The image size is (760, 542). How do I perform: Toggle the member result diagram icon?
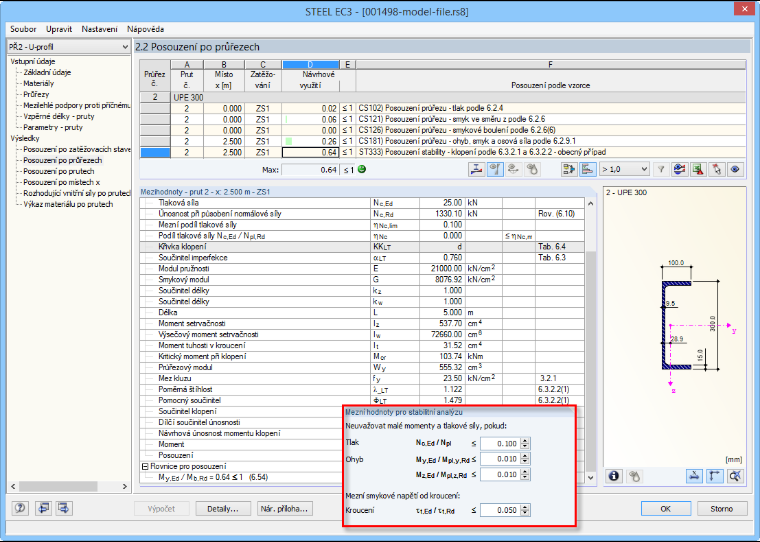495,169
